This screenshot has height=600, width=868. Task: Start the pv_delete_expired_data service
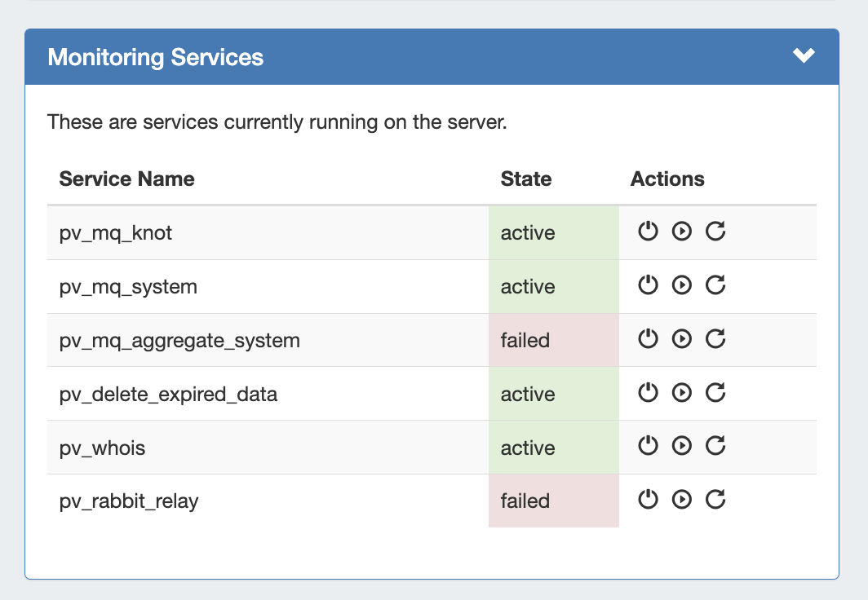pyautogui.click(x=681, y=393)
